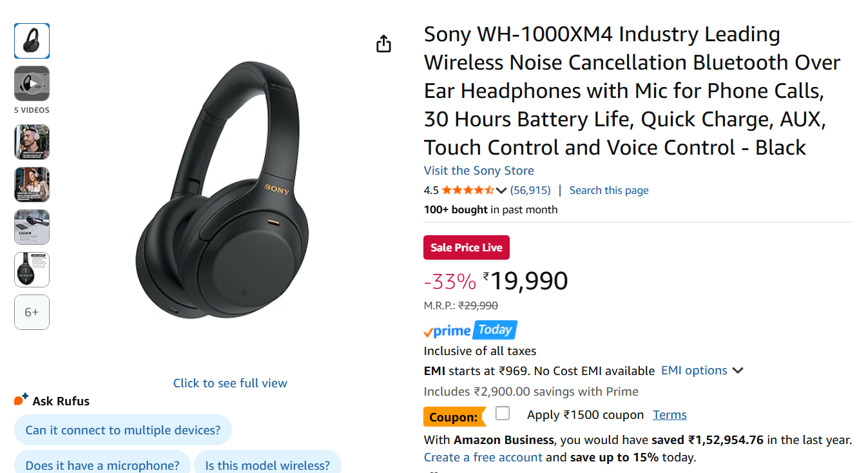Click Create a free account link
The width and height of the screenshot is (868, 473).
point(483,458)
